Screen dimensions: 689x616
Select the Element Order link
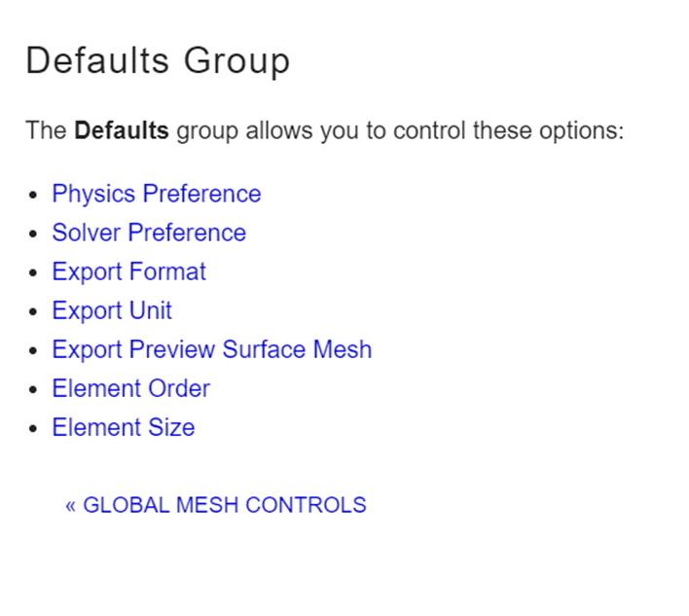click(130, 388)
